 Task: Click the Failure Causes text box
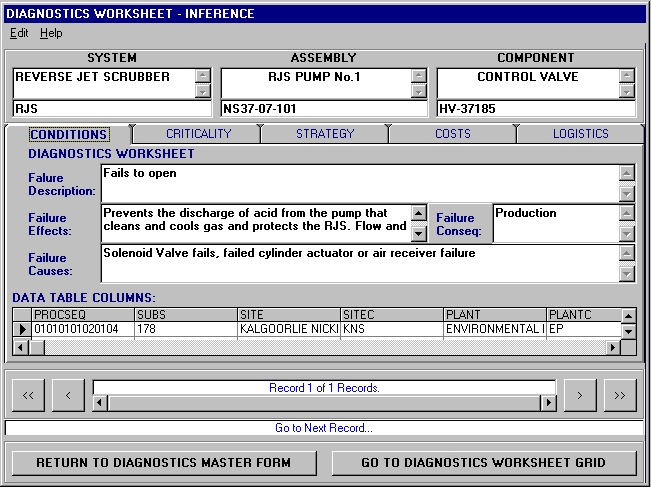click(x=360, y=263)
